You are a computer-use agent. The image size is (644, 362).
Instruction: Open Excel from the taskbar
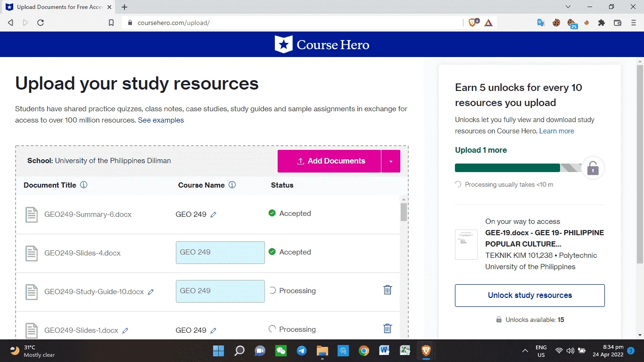405,351
